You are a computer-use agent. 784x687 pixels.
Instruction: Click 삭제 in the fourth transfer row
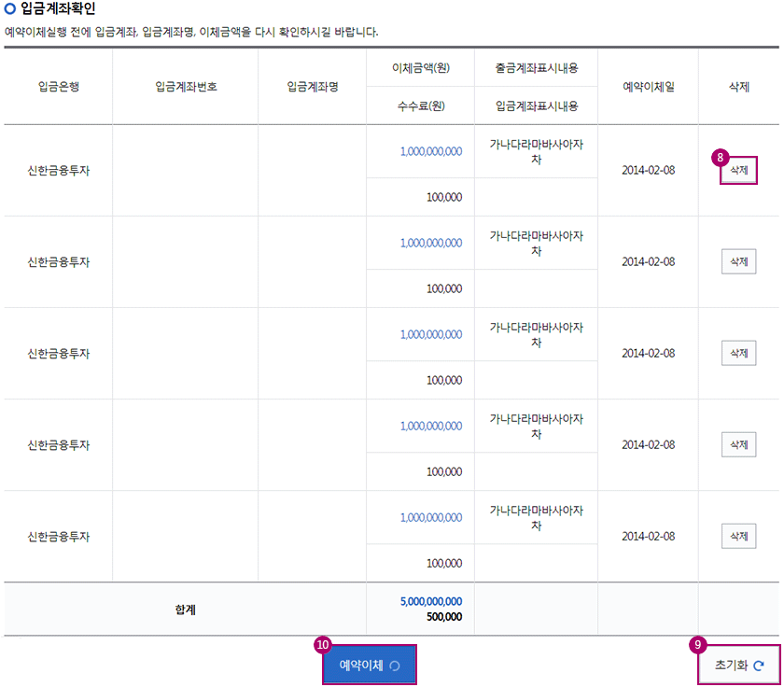pyautogui.click(x=738, y=444)
